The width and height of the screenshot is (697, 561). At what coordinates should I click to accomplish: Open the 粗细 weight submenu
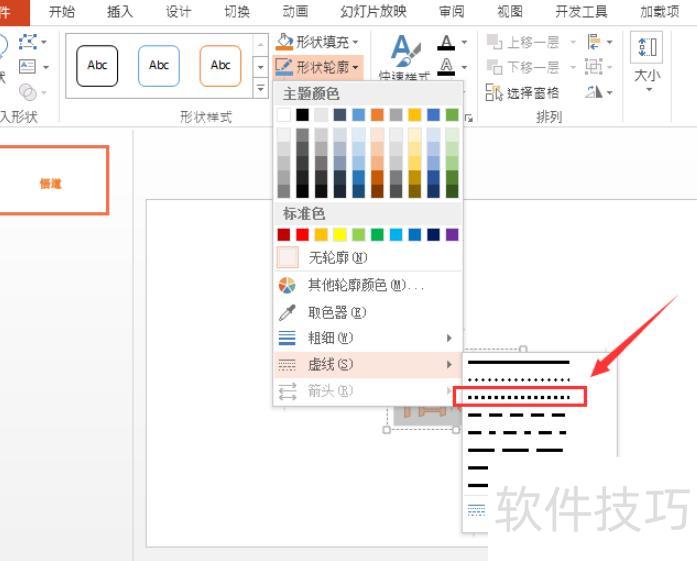(x=368, y=338)
